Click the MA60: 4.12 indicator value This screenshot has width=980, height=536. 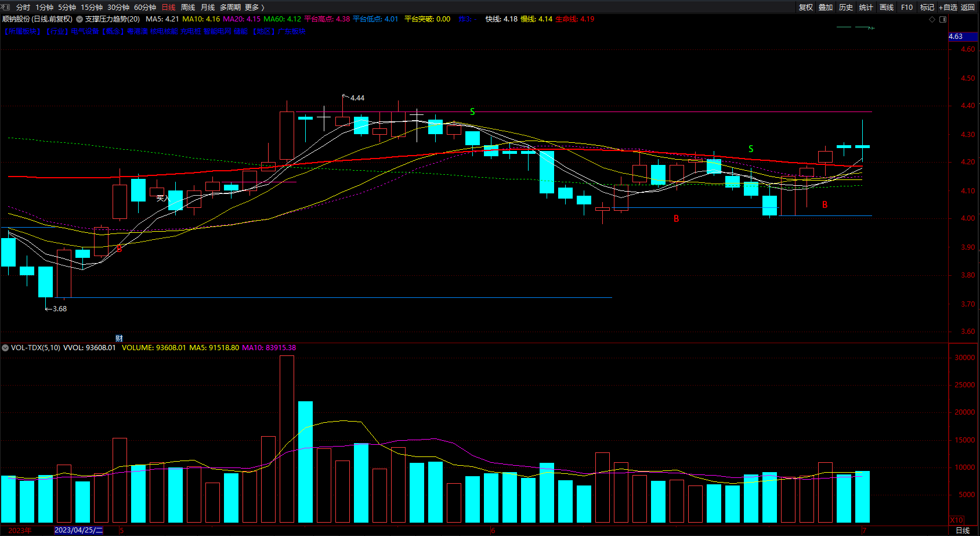click(283, 19)
